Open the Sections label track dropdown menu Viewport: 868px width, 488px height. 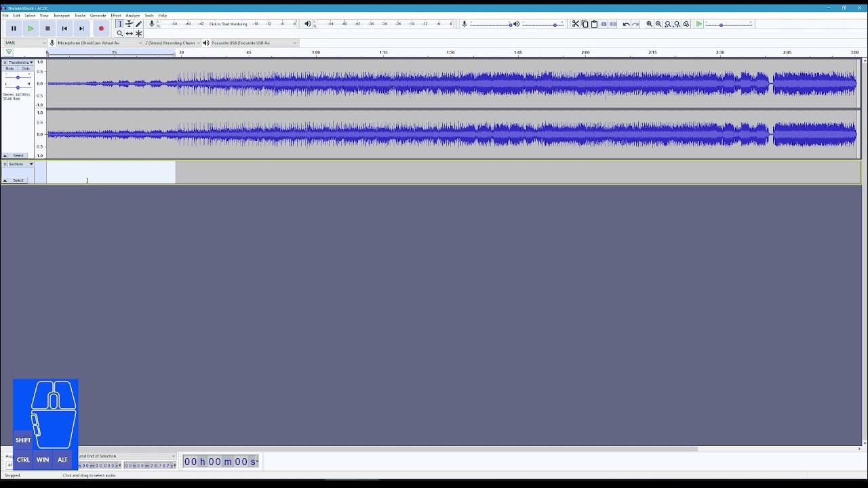pos(20,164)
